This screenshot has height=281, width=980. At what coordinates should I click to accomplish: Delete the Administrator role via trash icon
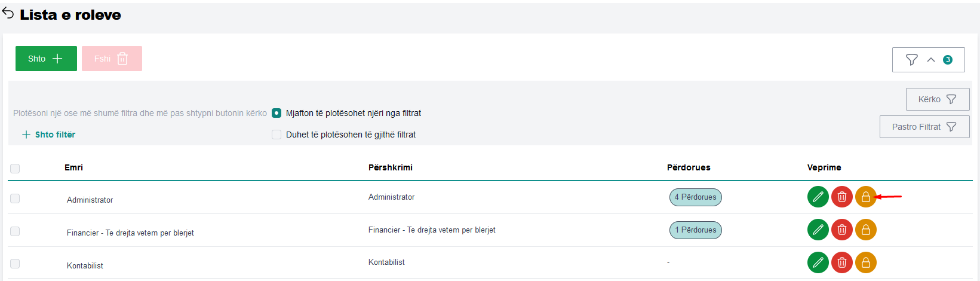(x=841, y=197)
